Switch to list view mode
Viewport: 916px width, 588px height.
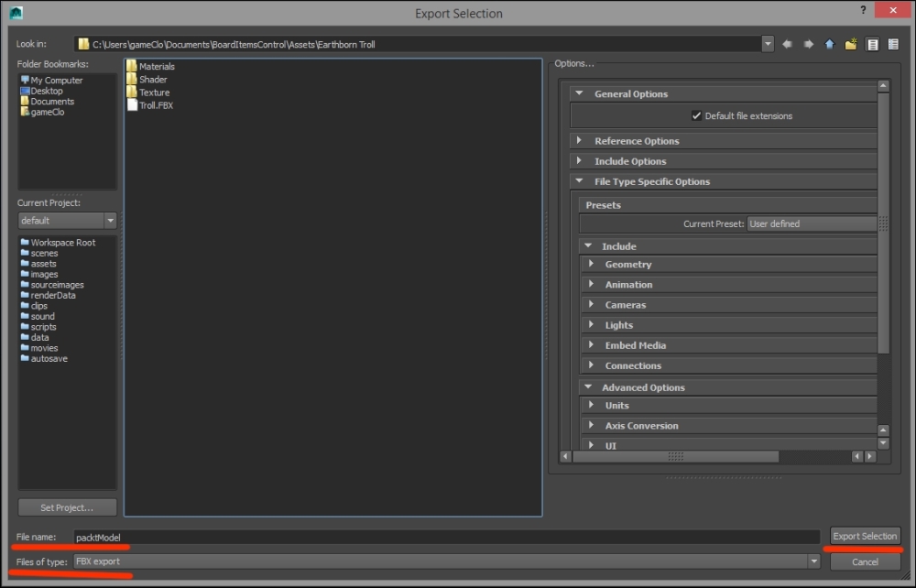[872, 44]
